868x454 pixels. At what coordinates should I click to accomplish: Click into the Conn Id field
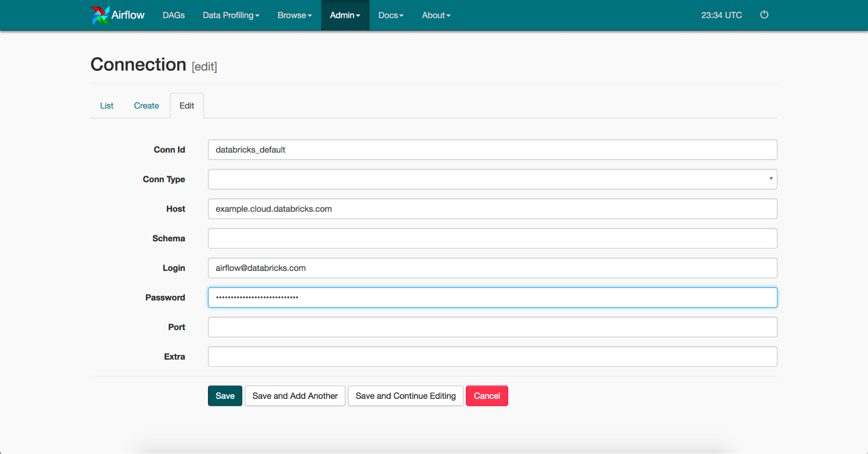(x=492, y=149)
